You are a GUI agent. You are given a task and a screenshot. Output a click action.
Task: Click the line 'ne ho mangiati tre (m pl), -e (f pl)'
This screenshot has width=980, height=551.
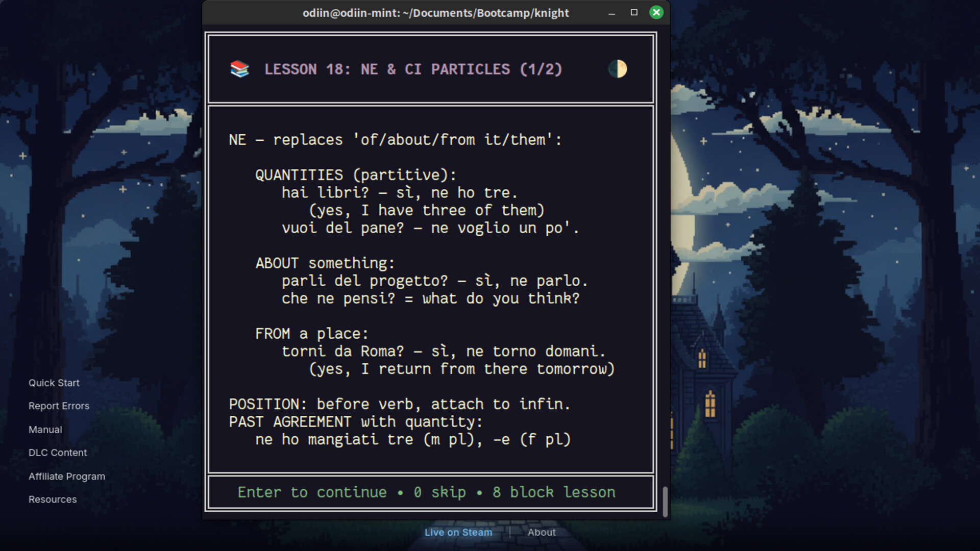(413, 440)
